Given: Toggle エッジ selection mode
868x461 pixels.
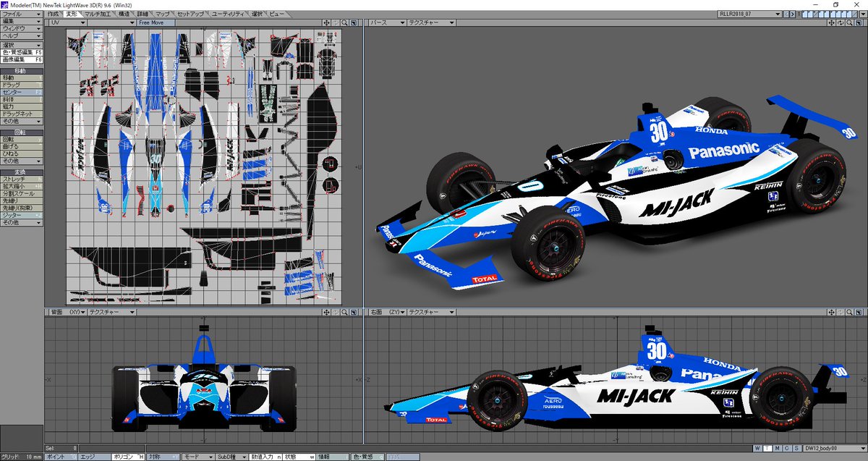Looking at the screenshot, I should click(95, 457).
